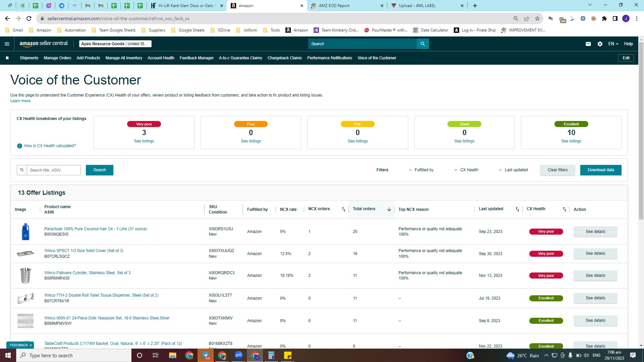This screenshot has height=362, width=644.
Task: Expand the Last updated filter dropdown
Action: (x=514, y=170)
